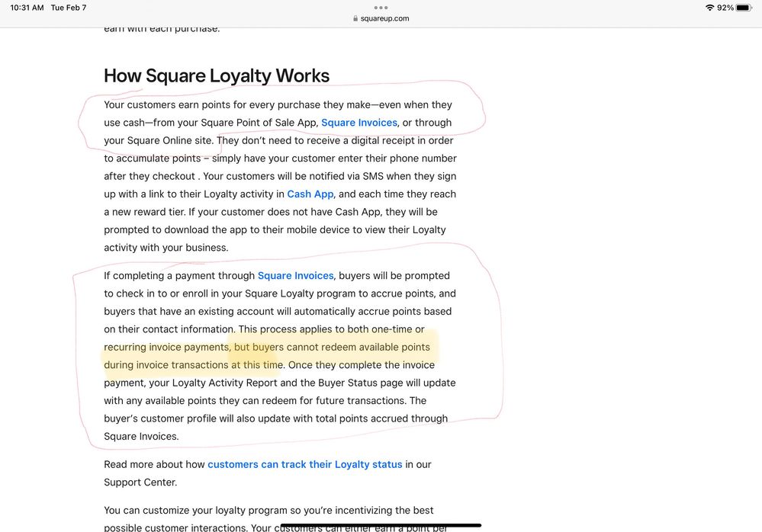Open "customers can track their Loyalty status" link
The width and height of the screenshot is (762, 532).
(304, 464)
